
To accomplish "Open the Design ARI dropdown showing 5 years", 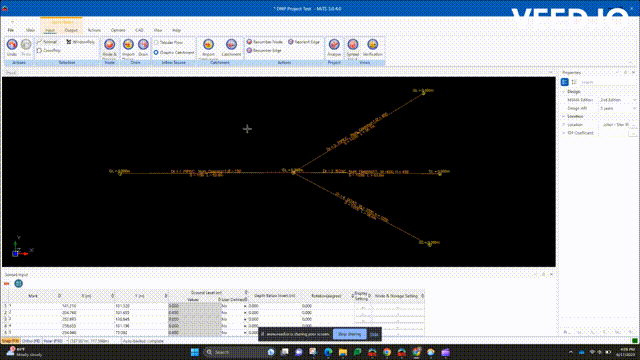I will point(618,108).
